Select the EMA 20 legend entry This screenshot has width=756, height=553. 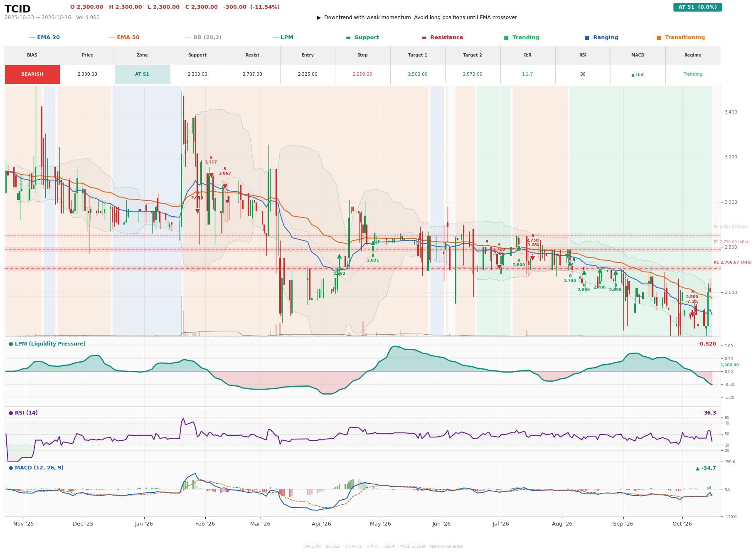(44, 37)
